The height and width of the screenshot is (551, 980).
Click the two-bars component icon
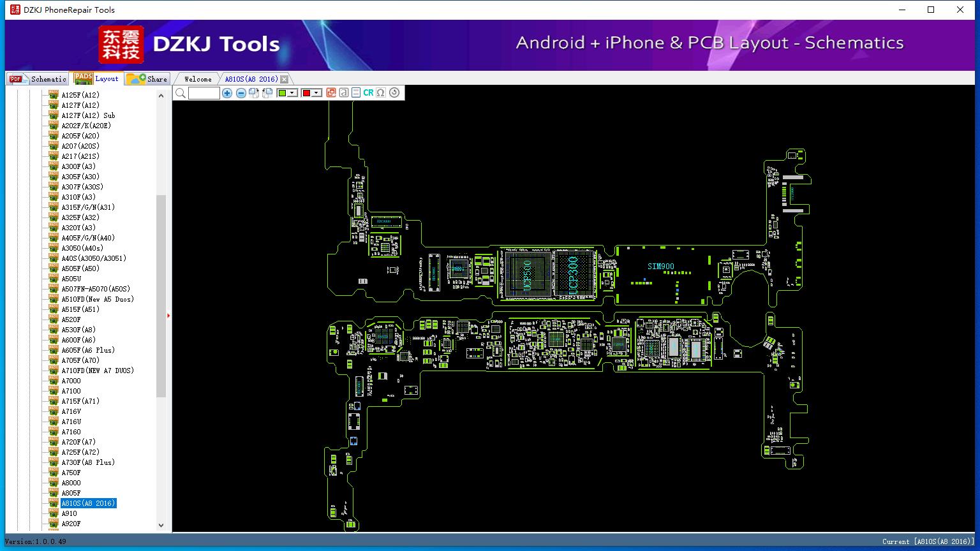pyautogui.click(x=356, y=93)
